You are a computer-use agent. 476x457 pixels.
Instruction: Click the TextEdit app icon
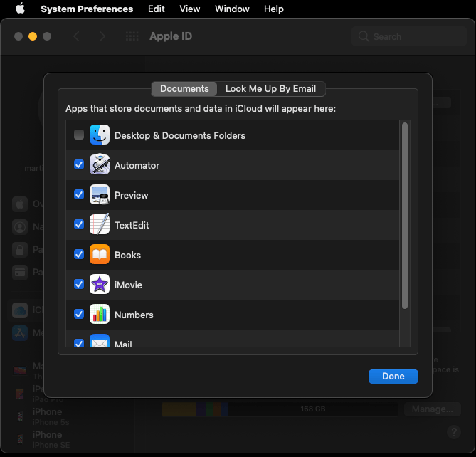(100, 224)
